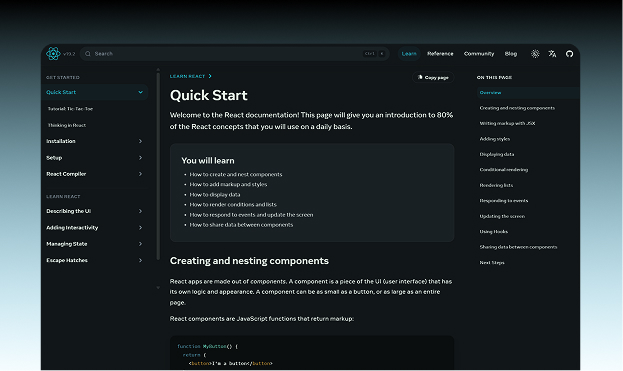
Task: Jump to Displaying data section link
Action: tap(497, 155)
